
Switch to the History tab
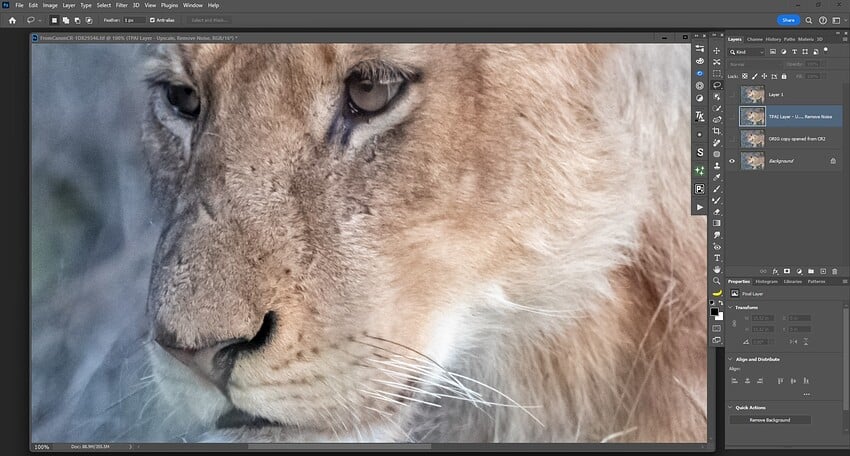[773, 39]
